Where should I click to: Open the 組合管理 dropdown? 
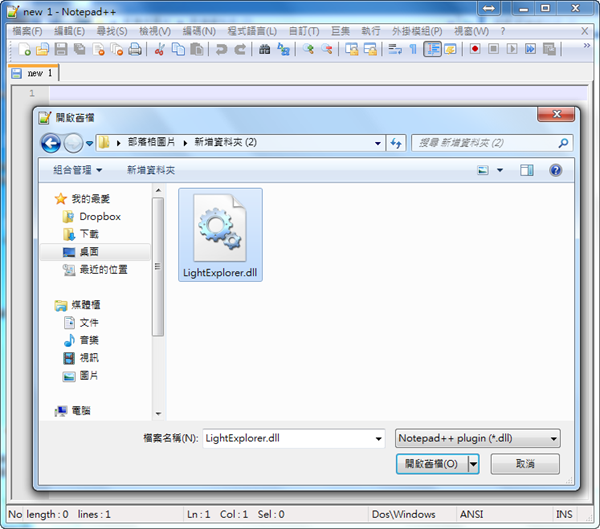(77, 170)
